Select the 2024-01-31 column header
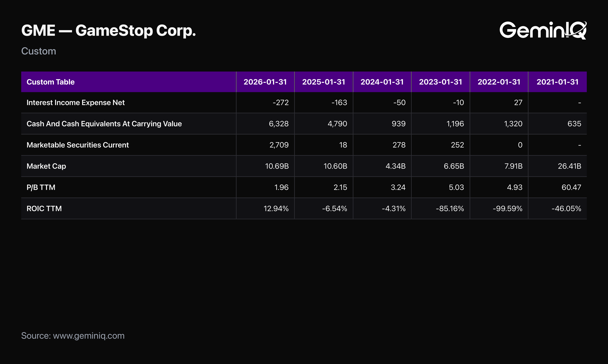This screenshot has width=608, height=364. pyautogui.click(x=382, y=82)
